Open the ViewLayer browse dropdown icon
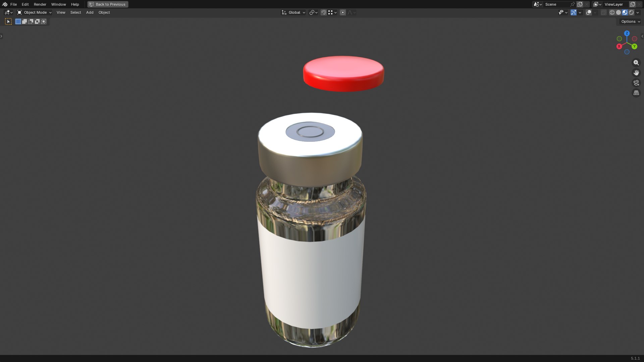This screenshot has width=644, height=362. click(597, 4)
